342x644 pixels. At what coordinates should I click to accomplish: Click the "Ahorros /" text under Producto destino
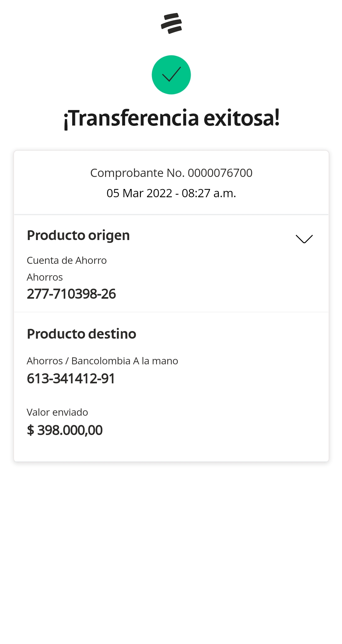(x=47, y=361)
